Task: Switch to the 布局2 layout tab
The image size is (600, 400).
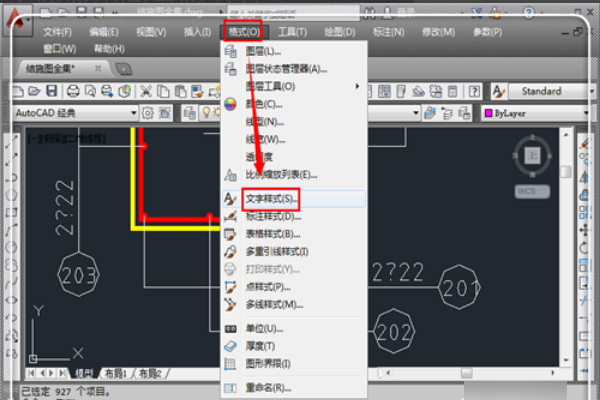Action: (150, 374)
